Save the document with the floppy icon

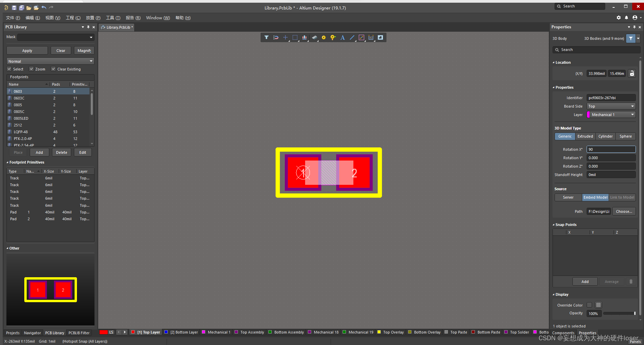click(14, 7)
